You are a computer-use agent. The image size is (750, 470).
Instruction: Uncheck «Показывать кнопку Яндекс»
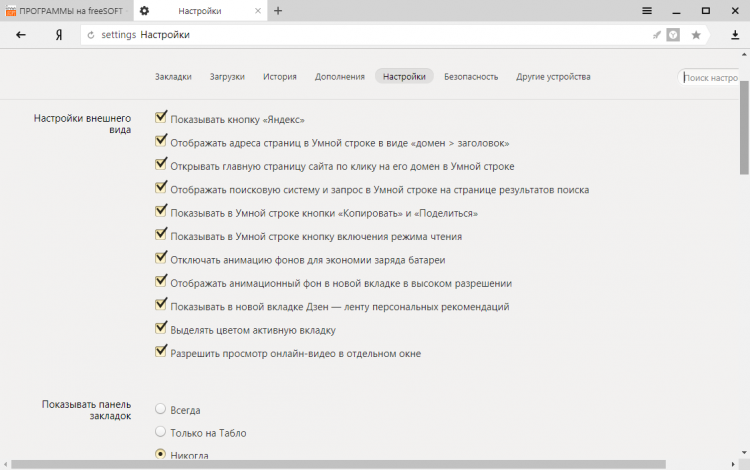(x=161, y=119)
